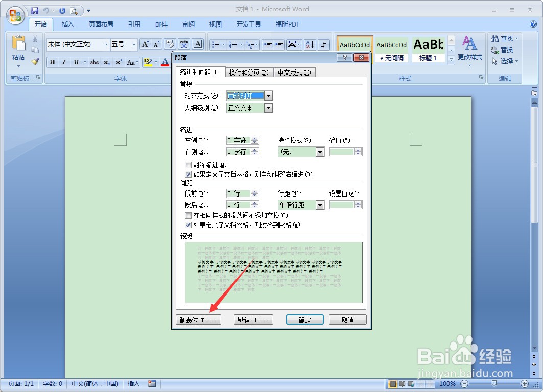Viewport: 543px width, 392px height.
Task: Toggle 在相同样式的段落间不添加空格 checkbox
Action: [188, 215]
